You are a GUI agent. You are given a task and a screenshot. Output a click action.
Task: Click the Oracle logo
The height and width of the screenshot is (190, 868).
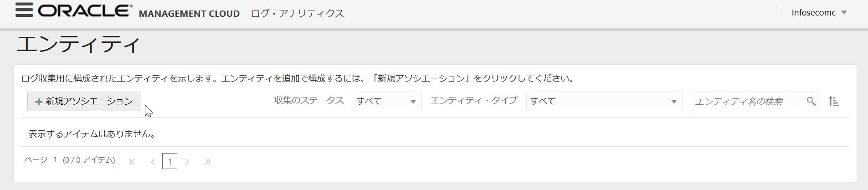(85, 11)
